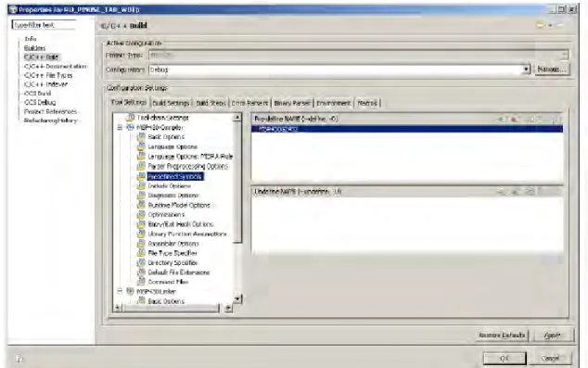588x368 pixels.
Task: Open the Configuration dropdown showing Debug
Action: coord(526,70)
